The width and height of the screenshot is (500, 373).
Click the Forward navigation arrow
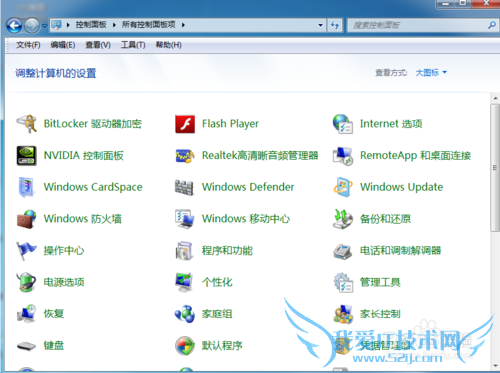tap(32, 26)
